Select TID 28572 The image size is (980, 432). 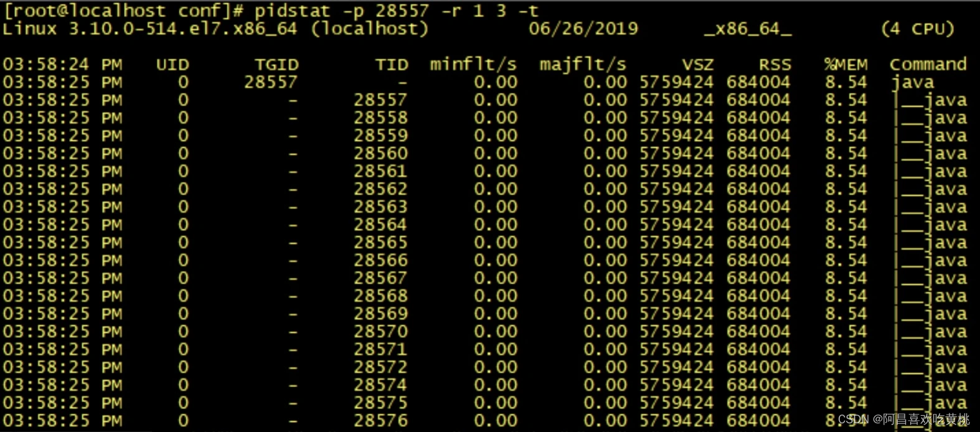tap(380, 367)
